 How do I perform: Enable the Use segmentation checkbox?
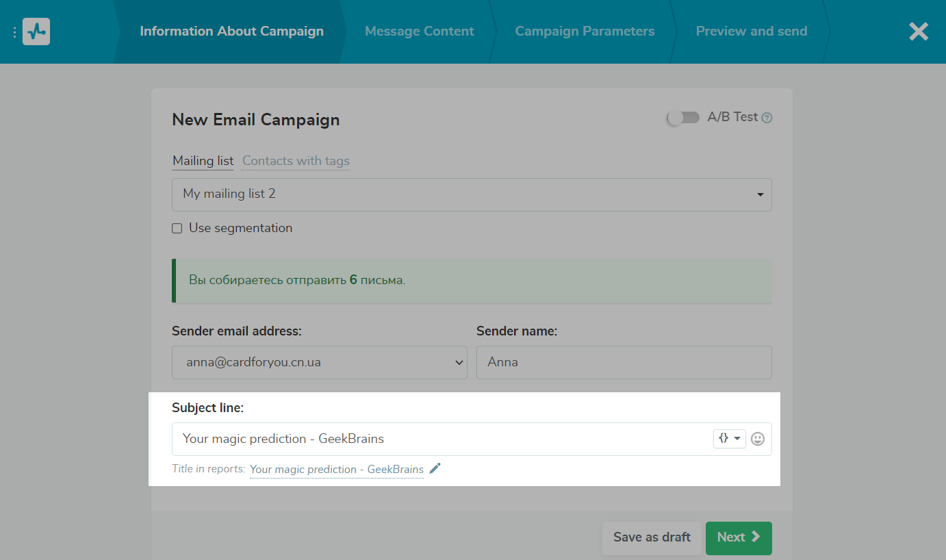(177, 229)
